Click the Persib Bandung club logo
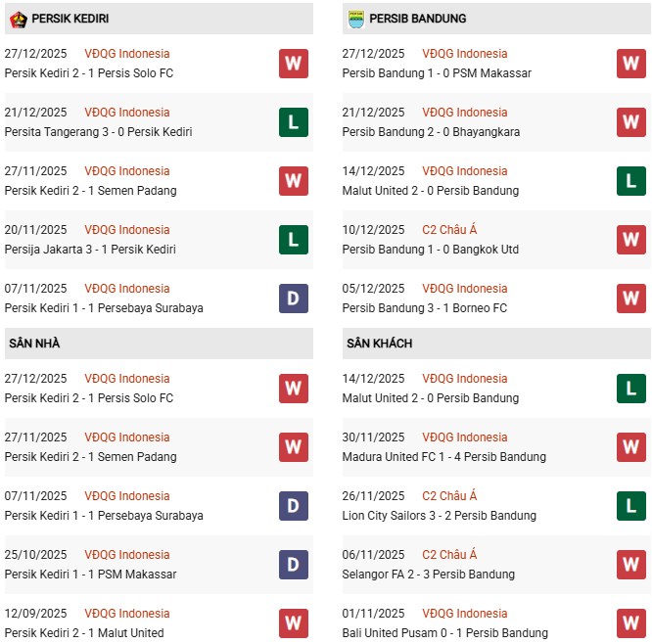The image size is (652, 644). tap(355, 19)
